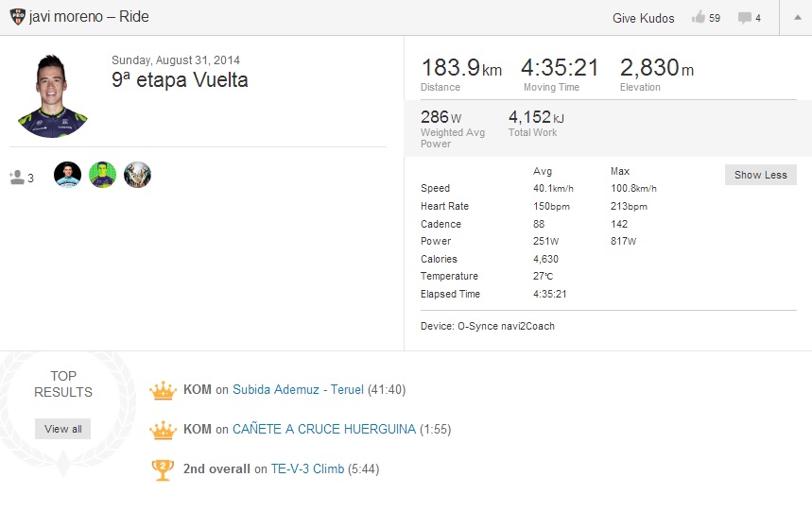The width and height of the screenshot is (812, 511).
Task: Open the third companion rider avatar
Action: 137,175
